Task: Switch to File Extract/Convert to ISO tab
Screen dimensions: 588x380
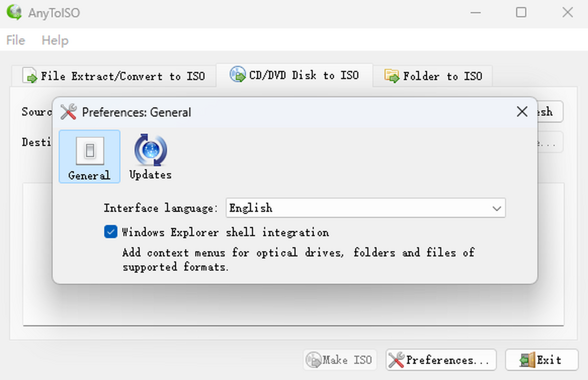Action: click(x=114, y=76)
